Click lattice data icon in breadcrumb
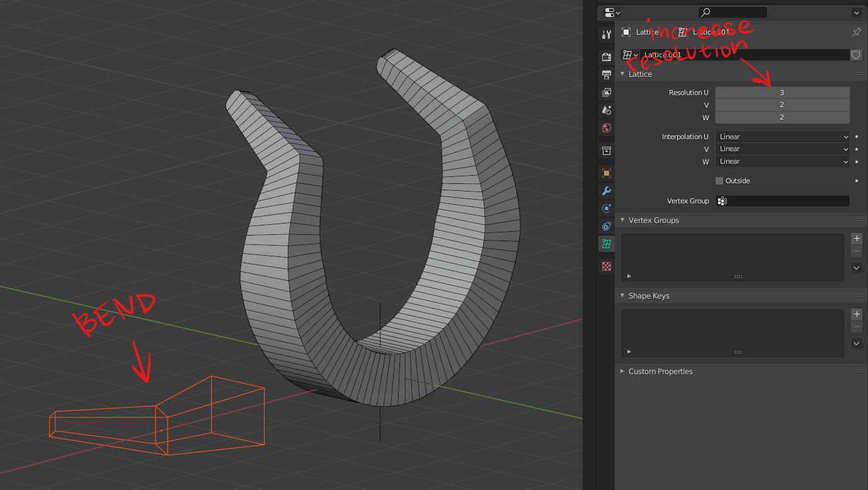The width and height of the screenshot is (868, 490). click(x=683, y=32)
